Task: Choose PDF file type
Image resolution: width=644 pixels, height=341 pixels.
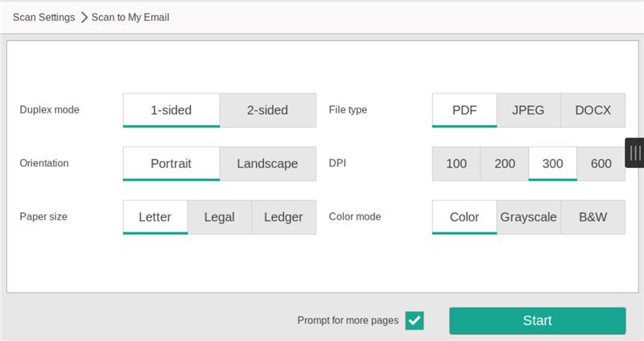Action: [464, 110]
